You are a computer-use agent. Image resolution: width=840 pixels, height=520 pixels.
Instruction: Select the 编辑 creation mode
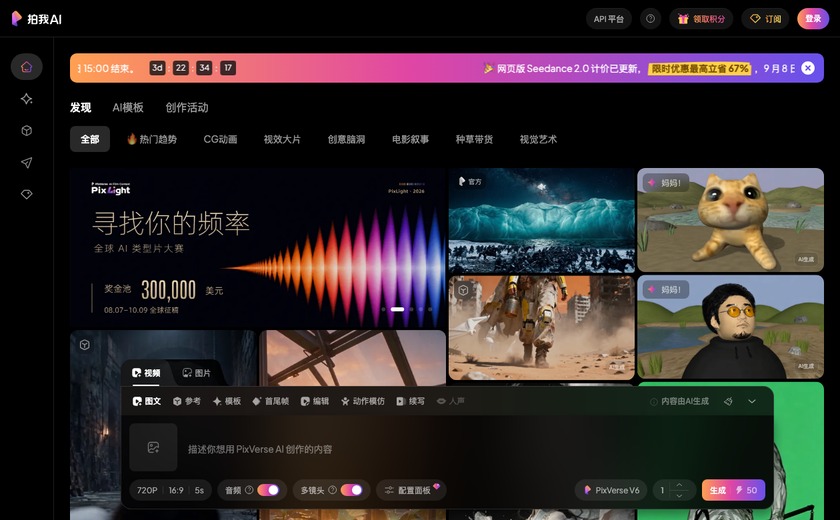[314, 401]
